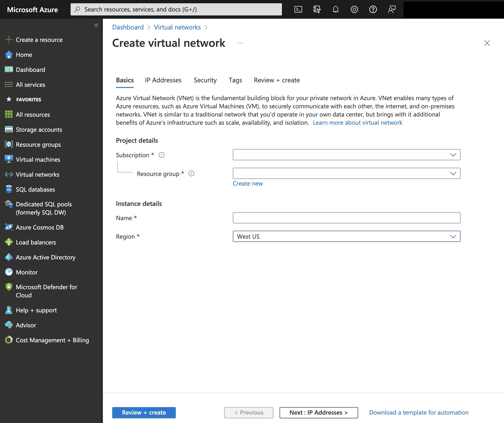Switch to the IP Addresses tab
The width and height of the screenshot is (504, 423).
[163, 80]
